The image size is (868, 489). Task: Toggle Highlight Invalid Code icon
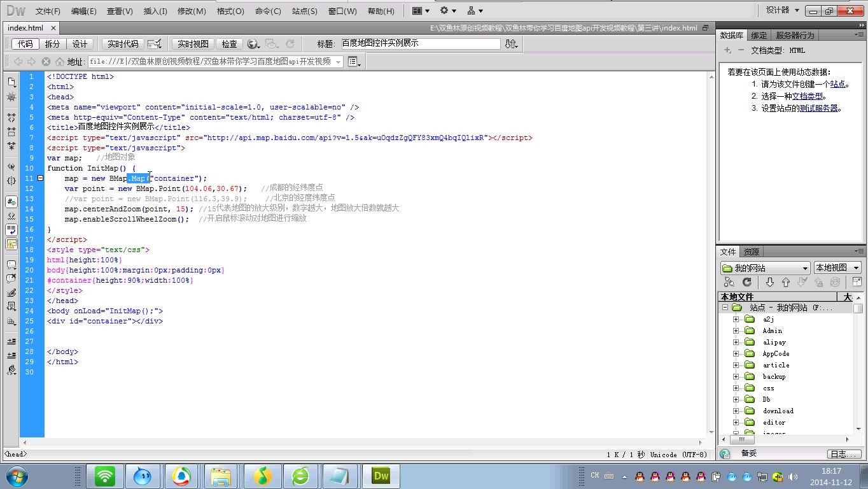pos(11,216)
